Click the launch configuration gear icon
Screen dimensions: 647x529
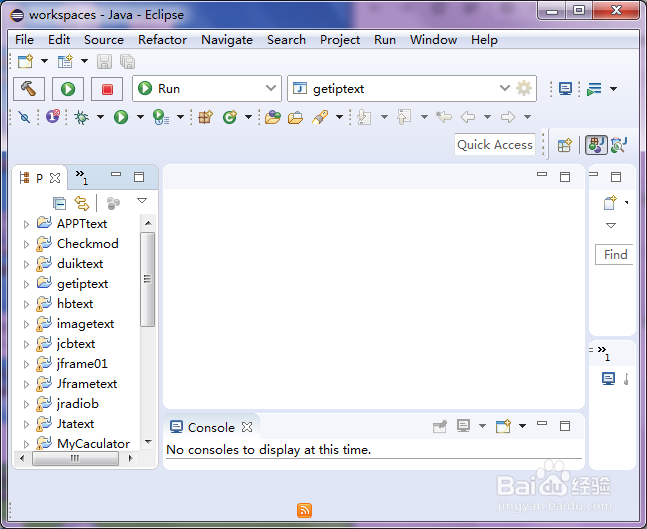tap(524, 88)
